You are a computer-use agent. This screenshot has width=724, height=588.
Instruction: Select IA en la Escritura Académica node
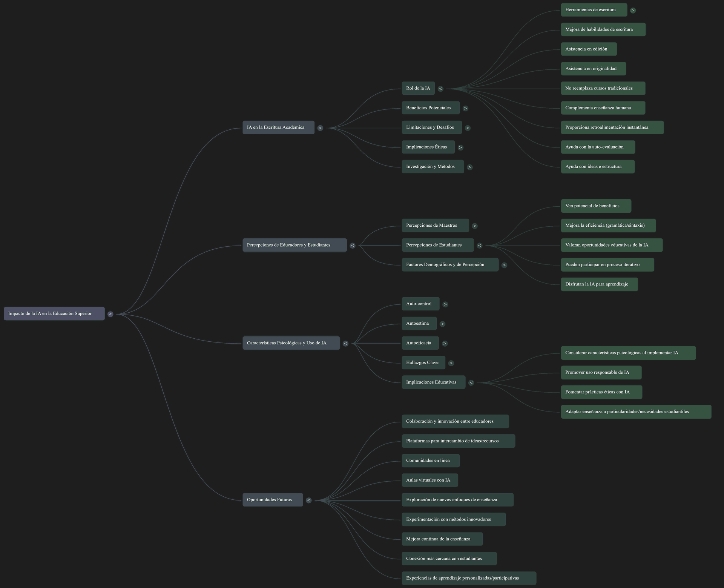tap(278, 127)
